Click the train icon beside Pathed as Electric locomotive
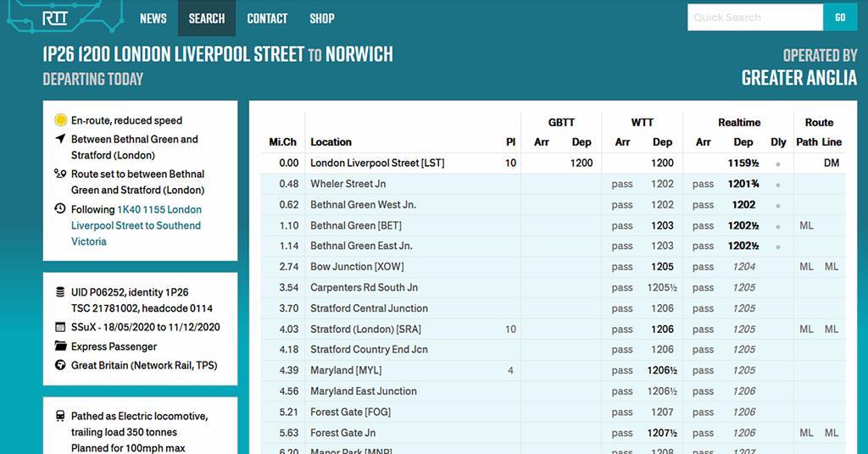This screenshot has width=868, height=454. (60, 416)
